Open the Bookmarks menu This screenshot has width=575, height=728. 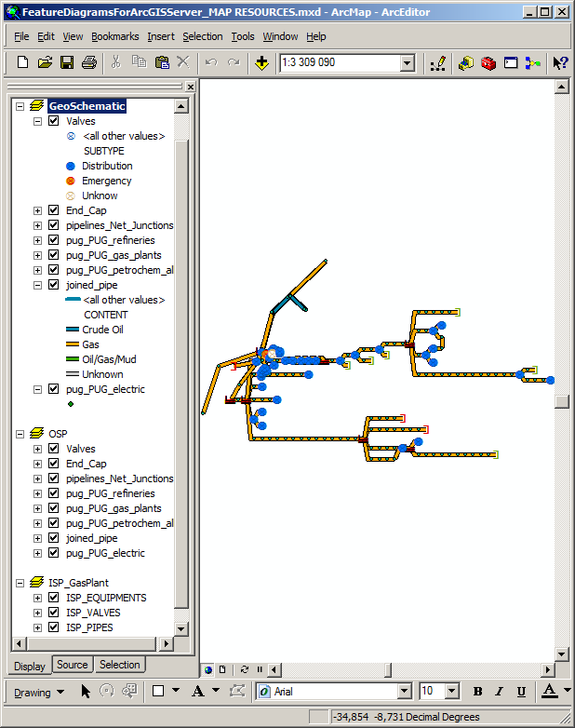tap(115, 36)
